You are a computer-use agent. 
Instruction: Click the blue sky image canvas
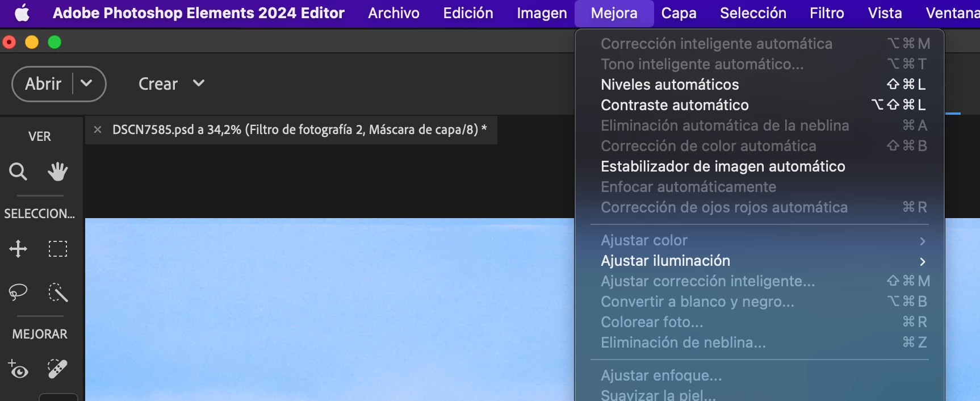coord(329,310)
